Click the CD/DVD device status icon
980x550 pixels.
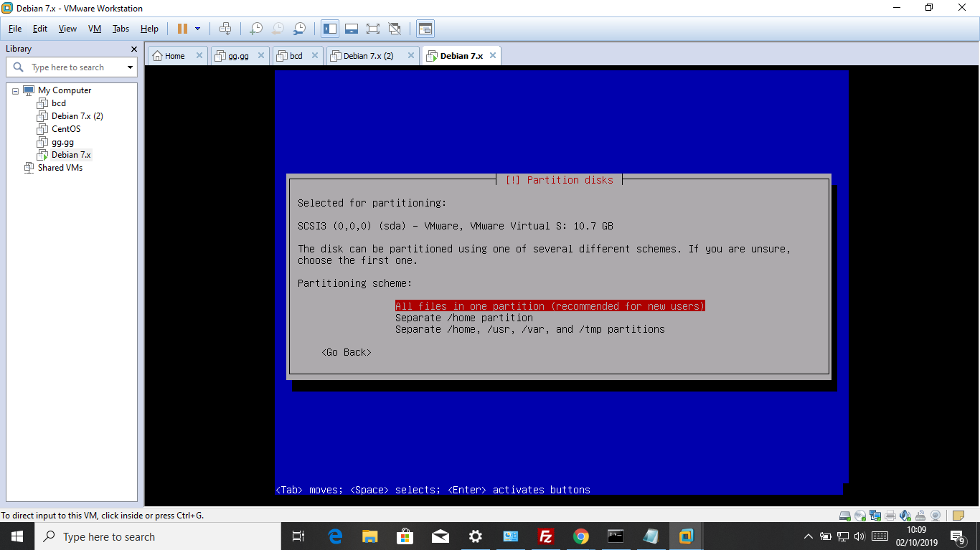(x=860, y=516)
